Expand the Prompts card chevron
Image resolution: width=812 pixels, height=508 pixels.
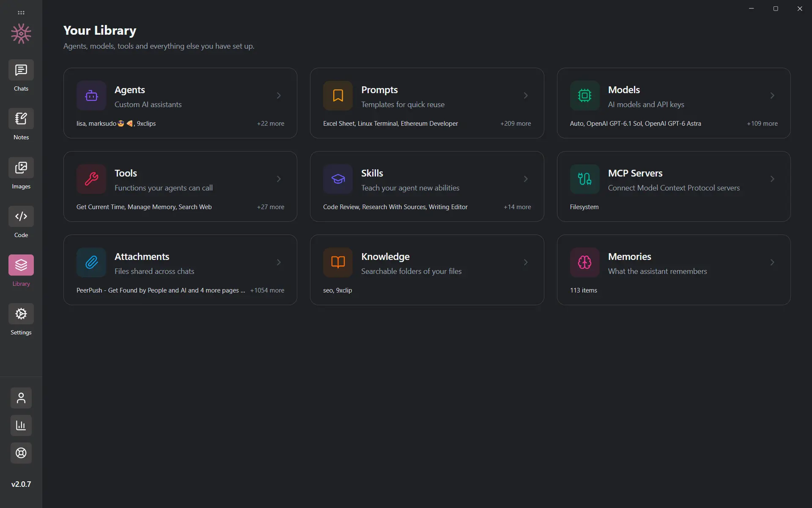526,96
